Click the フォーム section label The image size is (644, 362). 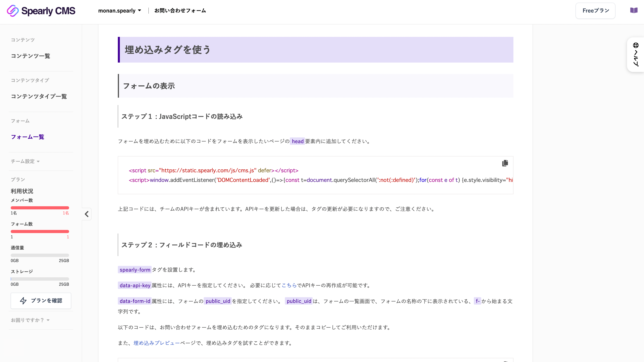pyautogui.click(x=20, y=121)
